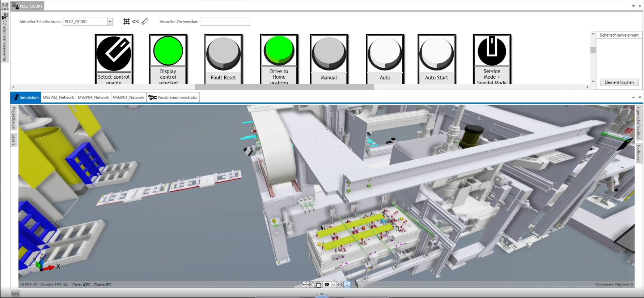Screen dimensions: 644x298
Task: Switch to the M92P04_Network tab
Action: pos(93,98)
